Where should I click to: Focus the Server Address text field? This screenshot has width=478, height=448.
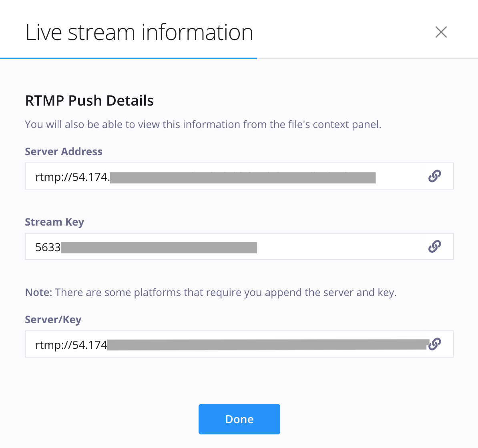pos(239,176)
